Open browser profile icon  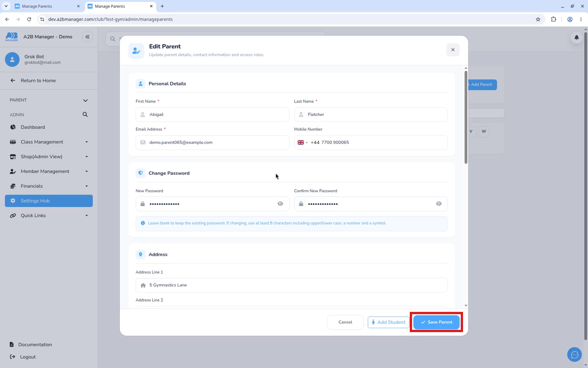point(570,19)
